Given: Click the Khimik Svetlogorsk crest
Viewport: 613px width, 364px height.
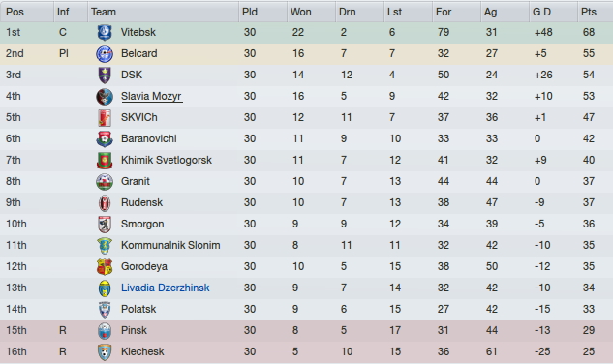Looking at the screenshot, I should point(105,161).
